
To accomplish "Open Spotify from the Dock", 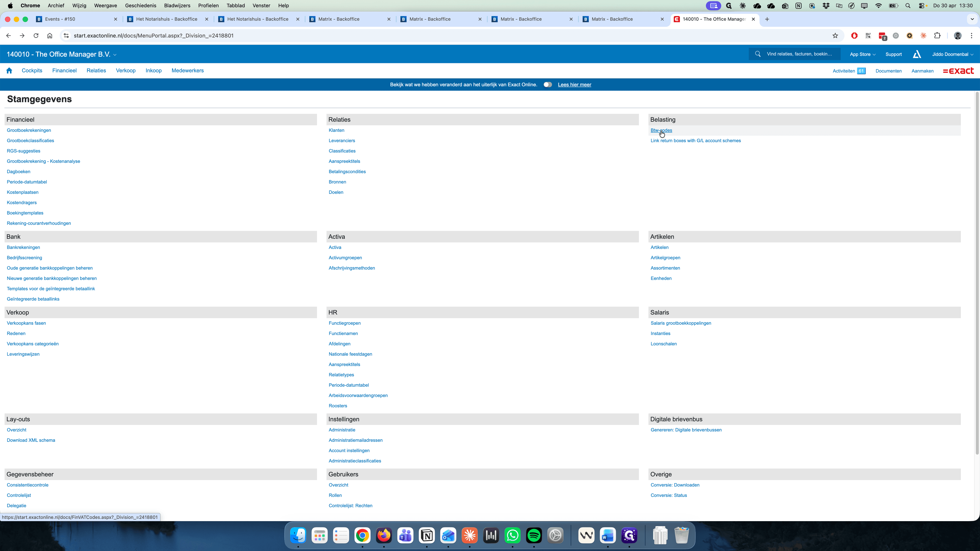I will tap(534, 535).
